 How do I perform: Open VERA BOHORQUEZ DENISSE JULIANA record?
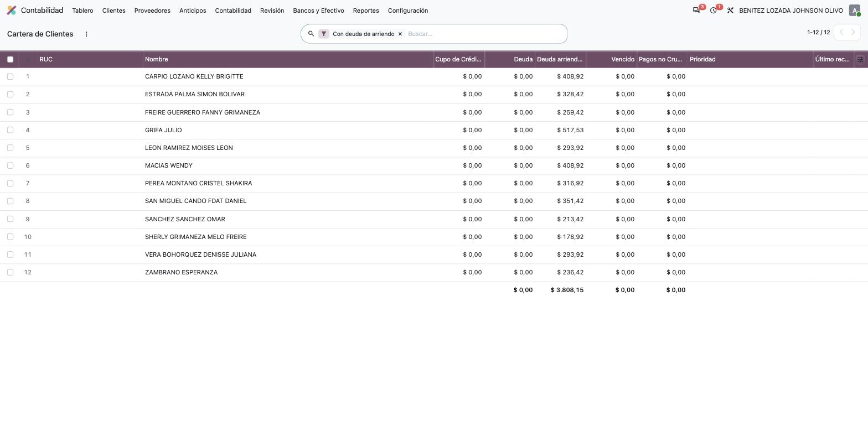coord(200,254)
